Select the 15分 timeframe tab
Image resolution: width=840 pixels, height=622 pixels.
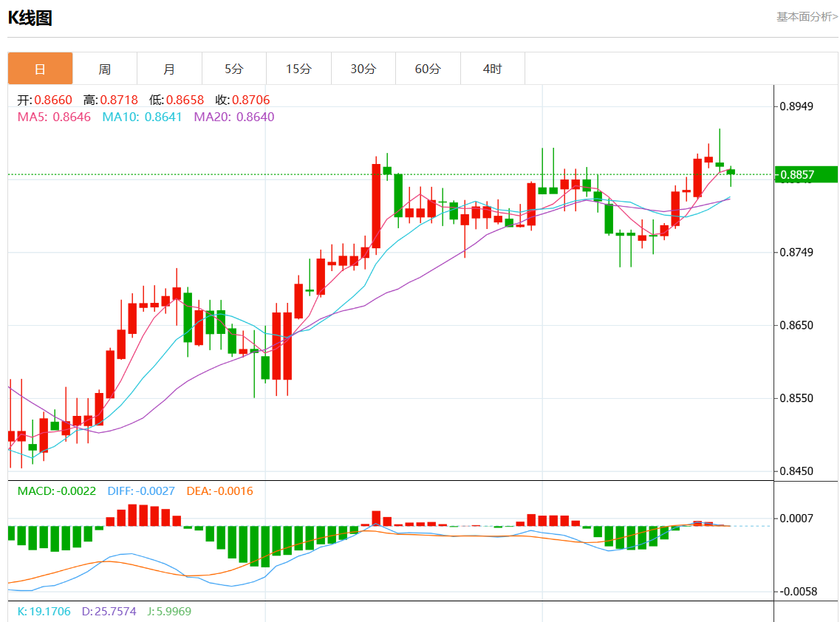[298, 69]
